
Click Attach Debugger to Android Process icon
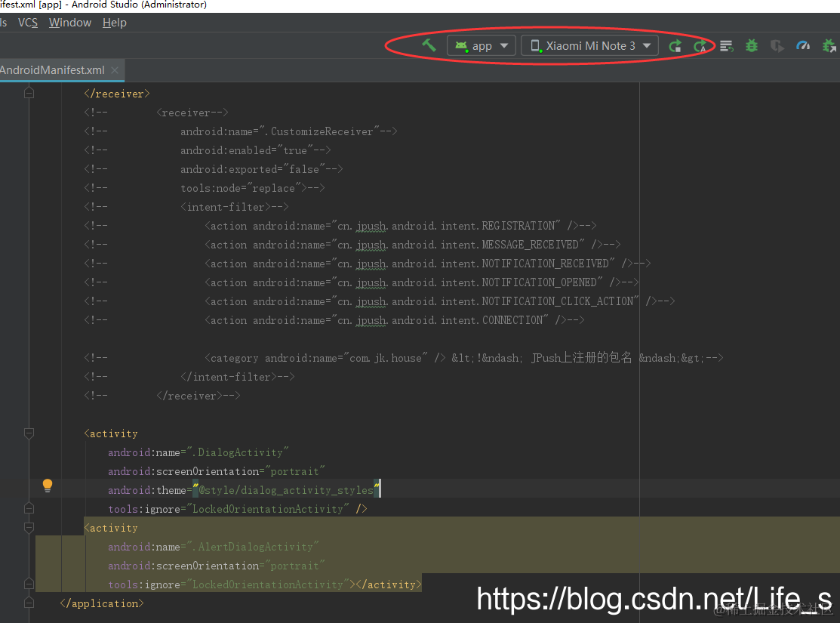829,46
